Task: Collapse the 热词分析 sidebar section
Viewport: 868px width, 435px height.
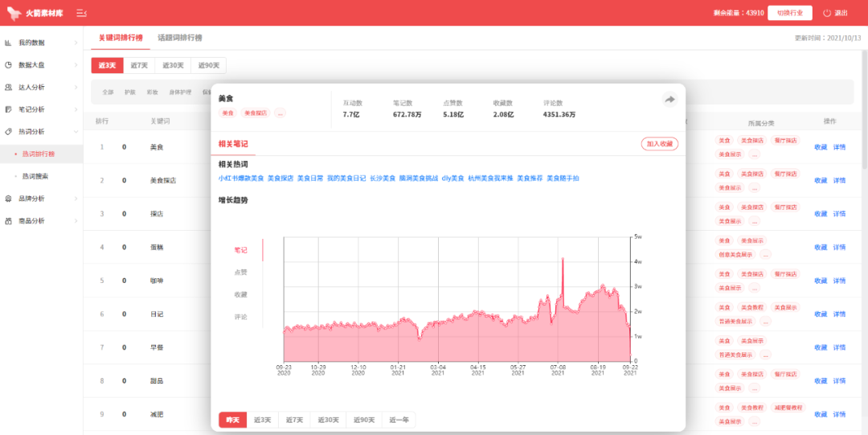Action: pos(76,131)
